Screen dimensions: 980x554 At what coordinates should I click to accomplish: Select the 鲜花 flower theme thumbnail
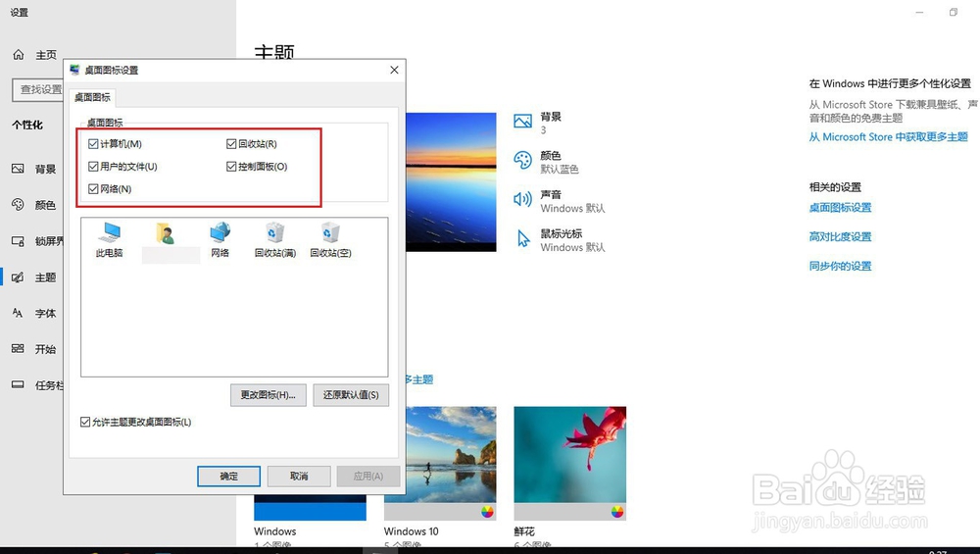pyautogui.click(x=570, y=464)
